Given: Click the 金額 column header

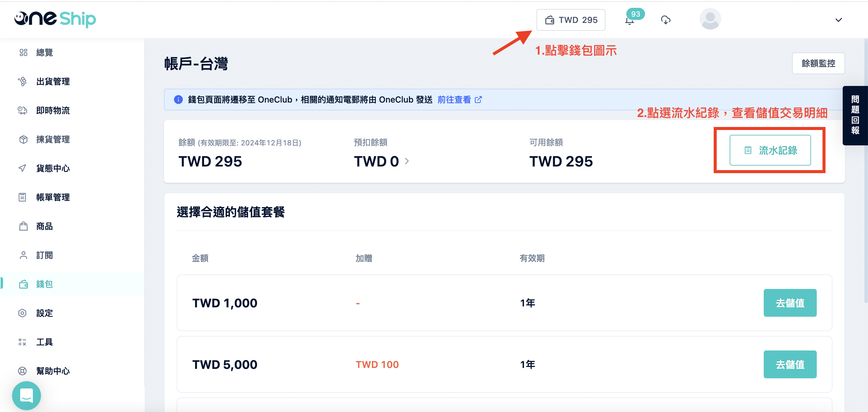Looking at the screenshot, I should click(200, 258).
